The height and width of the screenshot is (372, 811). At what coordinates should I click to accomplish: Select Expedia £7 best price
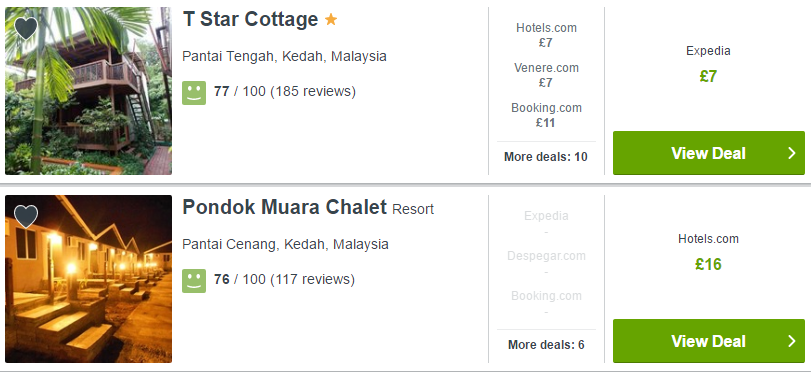(708, 65)
